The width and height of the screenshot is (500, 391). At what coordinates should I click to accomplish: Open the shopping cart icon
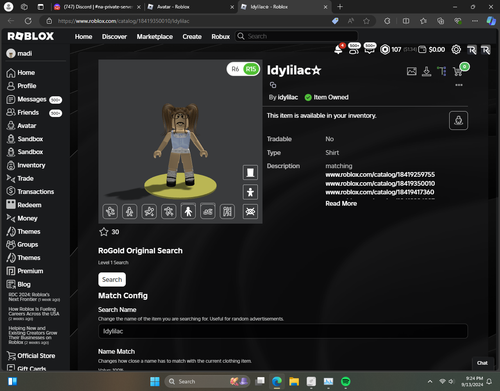click(x=458, y=71)
